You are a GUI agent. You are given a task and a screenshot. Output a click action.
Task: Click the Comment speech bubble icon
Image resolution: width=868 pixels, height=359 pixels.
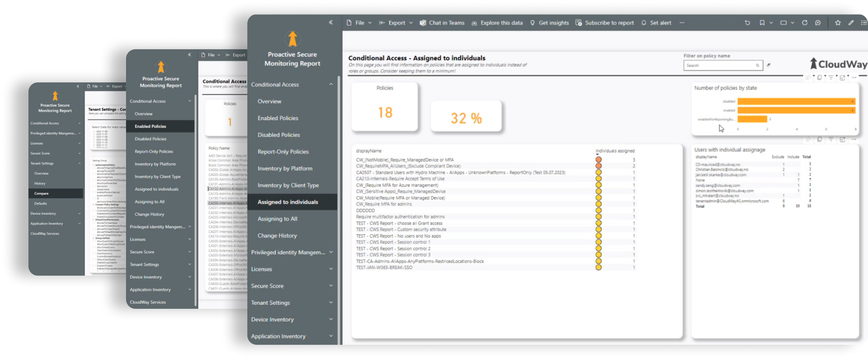click(x=818, y=23)
